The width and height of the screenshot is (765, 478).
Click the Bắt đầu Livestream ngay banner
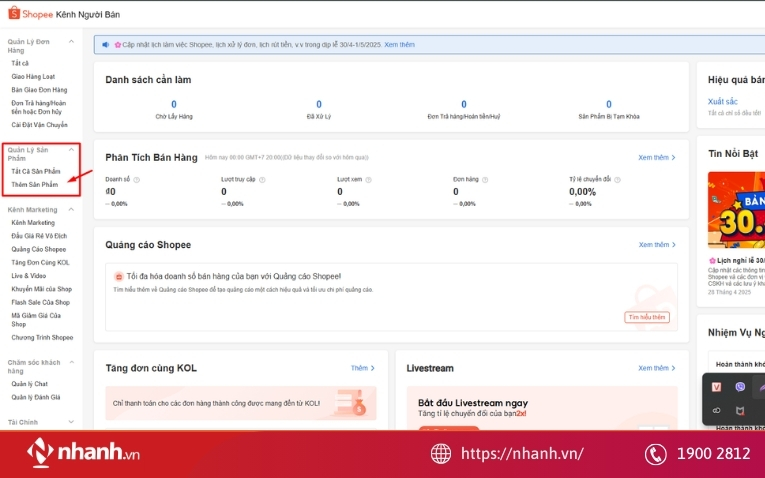[x=542, y=408]
